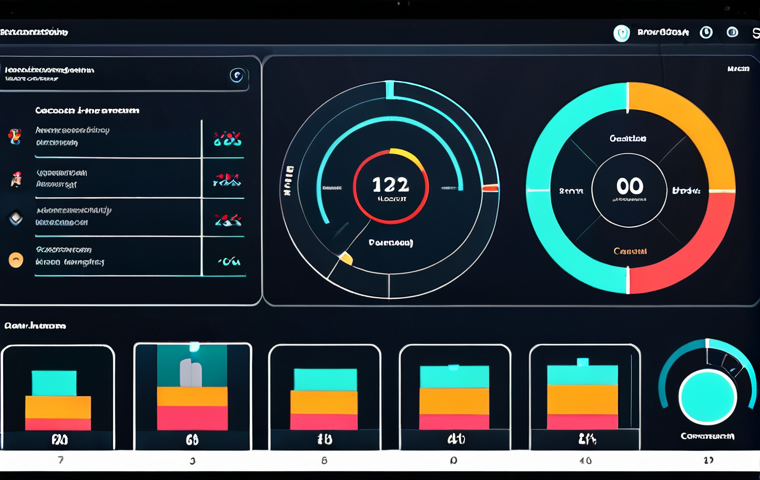The image size is (760, 480).
Task: Click the value at right of third list row
Action: pos(228,220)
